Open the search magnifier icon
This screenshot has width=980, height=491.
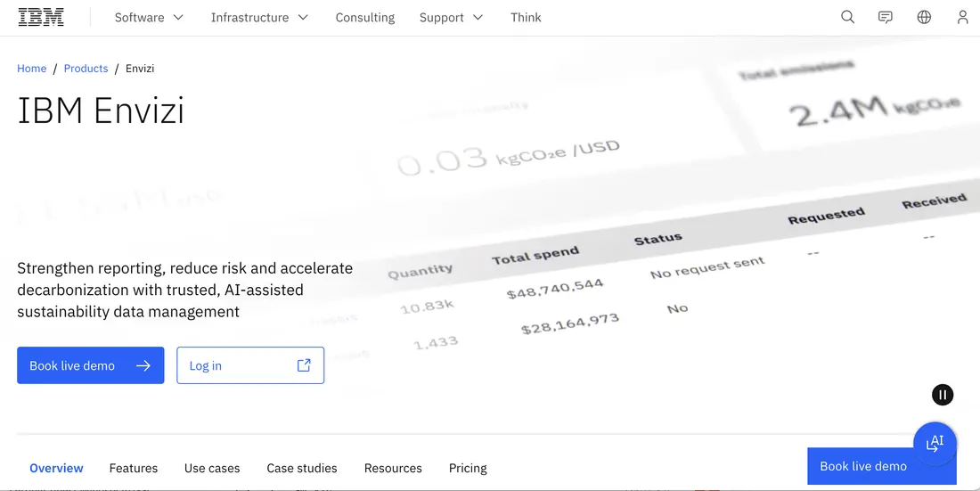tap(847, 18)
